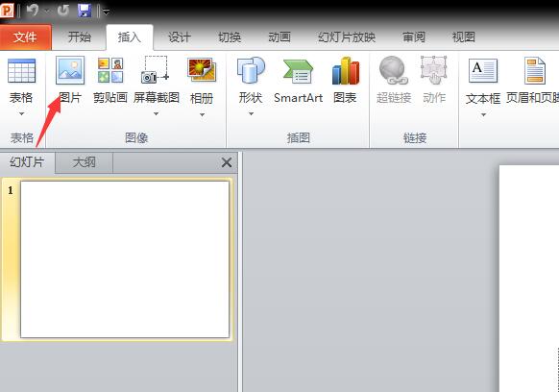Insert a 文本框 text box icon
The image size is (559, 392).
point(483,71)
